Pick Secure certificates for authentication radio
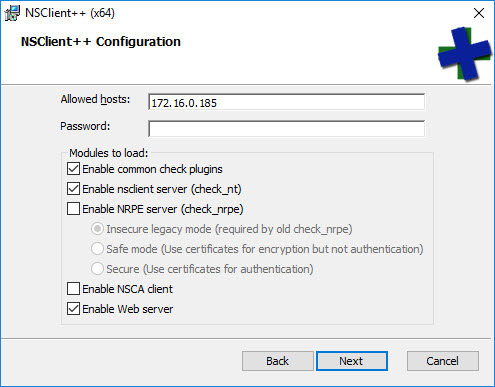This screenshot has height=387, width=495. pos(97,269)
